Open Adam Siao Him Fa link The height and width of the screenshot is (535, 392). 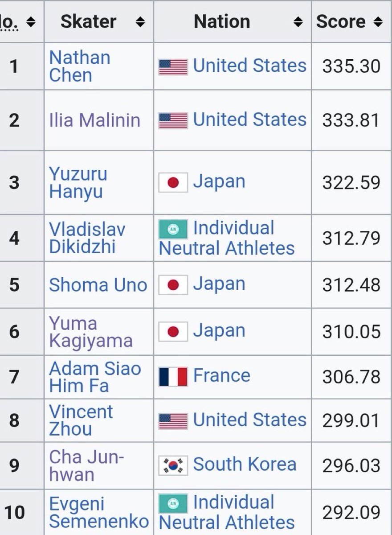click(x=95, y=377)
